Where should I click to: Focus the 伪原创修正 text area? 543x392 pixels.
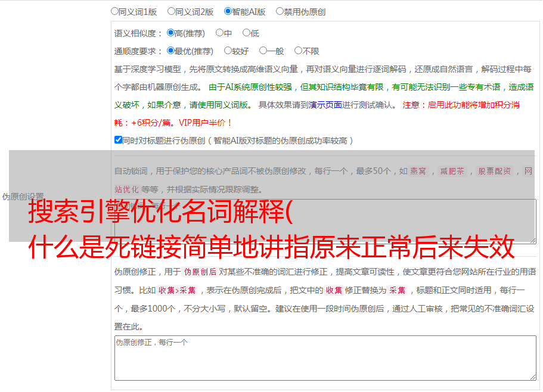point(325,358)
